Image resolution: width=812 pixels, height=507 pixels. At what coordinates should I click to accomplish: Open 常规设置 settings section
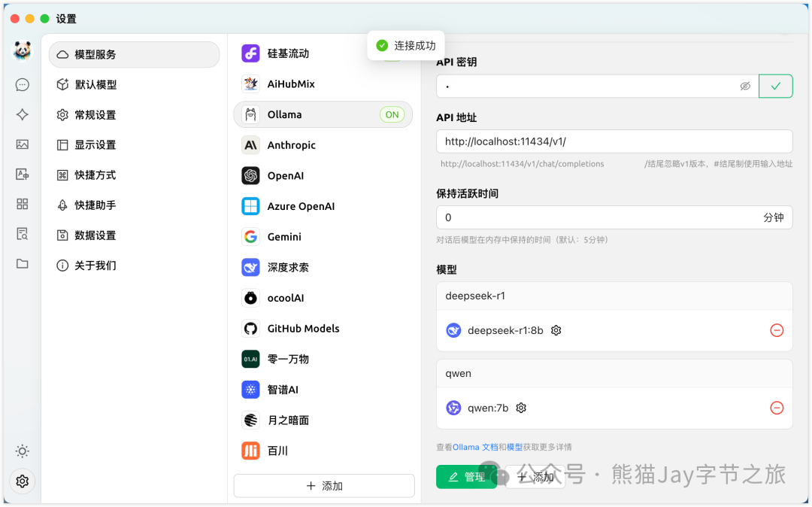[x=134, y=114]
